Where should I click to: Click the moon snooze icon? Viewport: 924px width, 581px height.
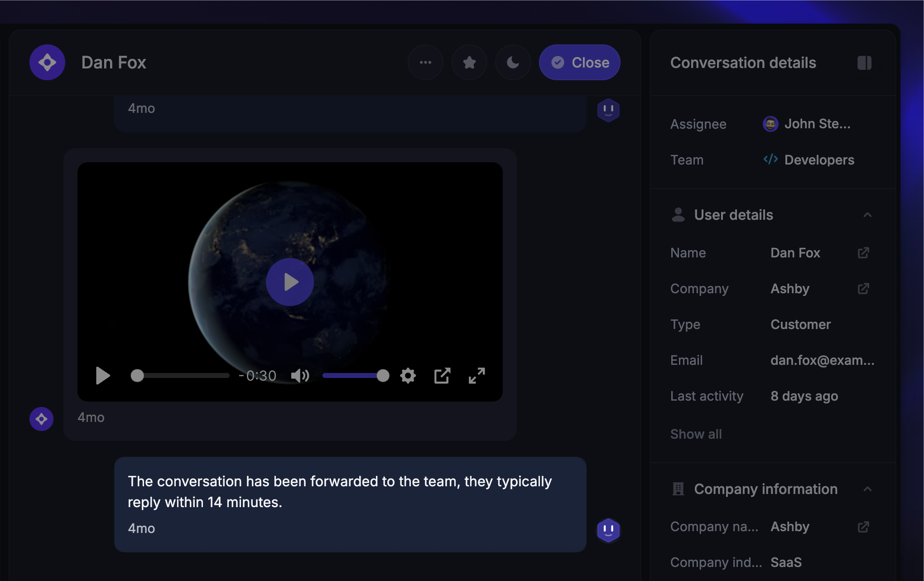click(513, 63)
